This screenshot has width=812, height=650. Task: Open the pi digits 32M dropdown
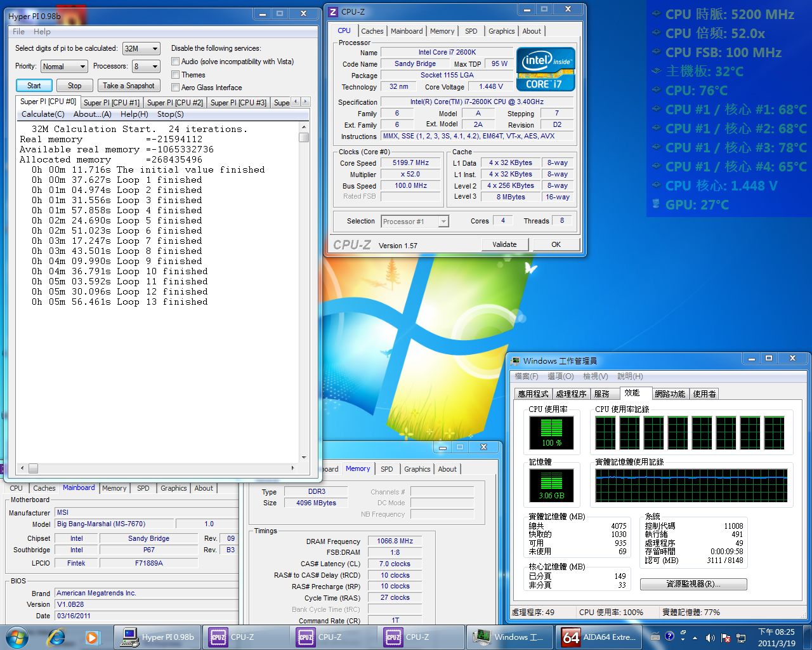[141, 48]
